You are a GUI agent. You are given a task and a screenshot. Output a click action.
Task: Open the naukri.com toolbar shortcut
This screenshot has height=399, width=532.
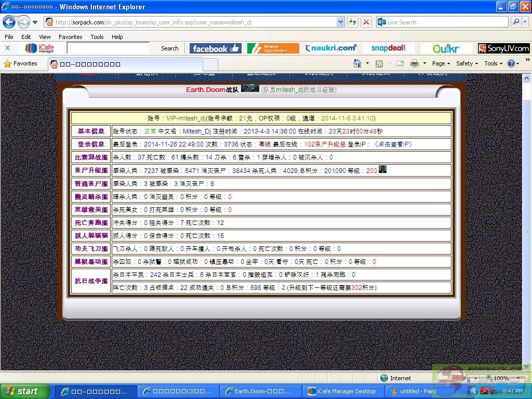click(331, 48)
